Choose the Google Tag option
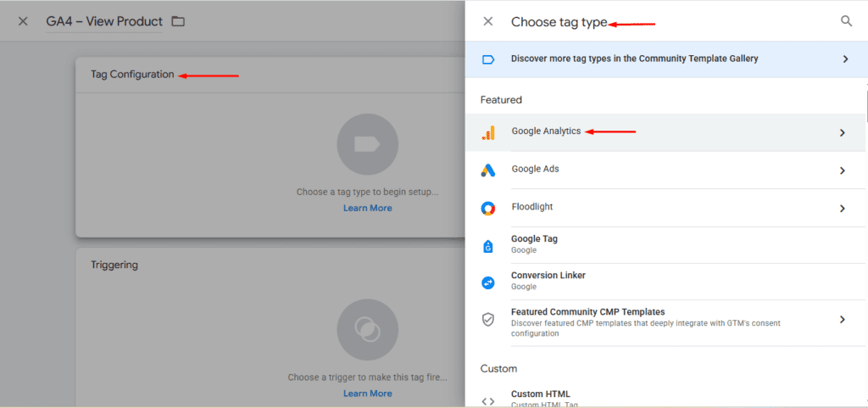 [665, 244]
